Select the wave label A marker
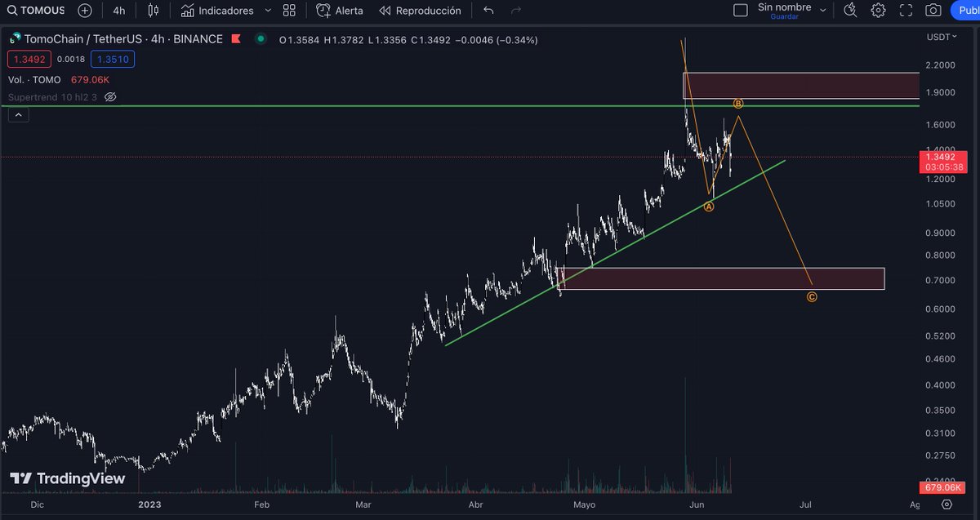Viewport: 980px width, 520px height. click(709, 207)
